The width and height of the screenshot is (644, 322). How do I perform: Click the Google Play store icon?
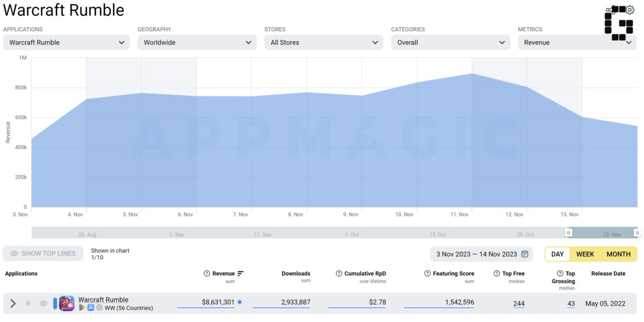tap(82, 308)
